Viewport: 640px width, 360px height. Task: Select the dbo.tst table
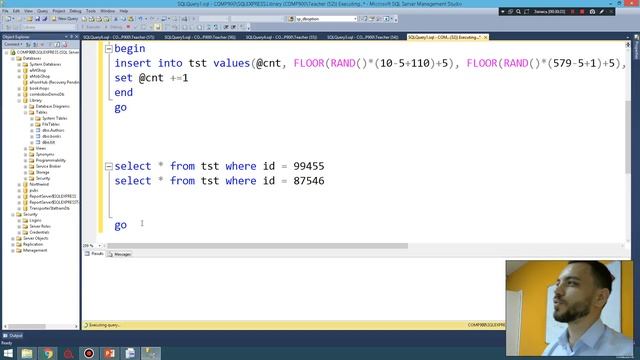[x=49, y=142]
